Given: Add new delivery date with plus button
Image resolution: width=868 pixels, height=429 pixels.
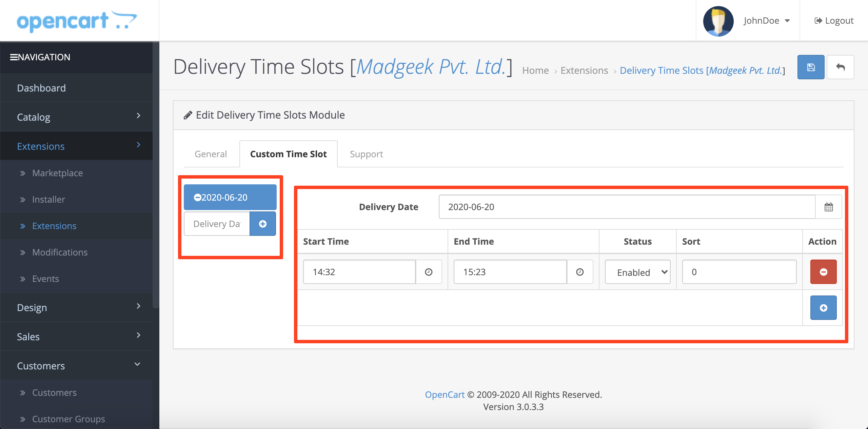Looking at the screenshot, I should click(263, 224).
